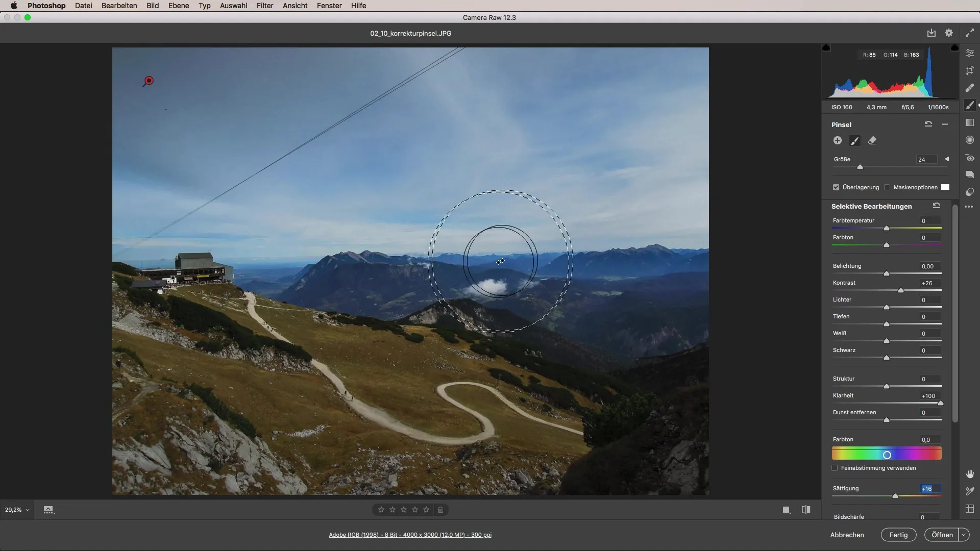
Task: Select the Radial filter tool
Action: [x=970, y=140]
